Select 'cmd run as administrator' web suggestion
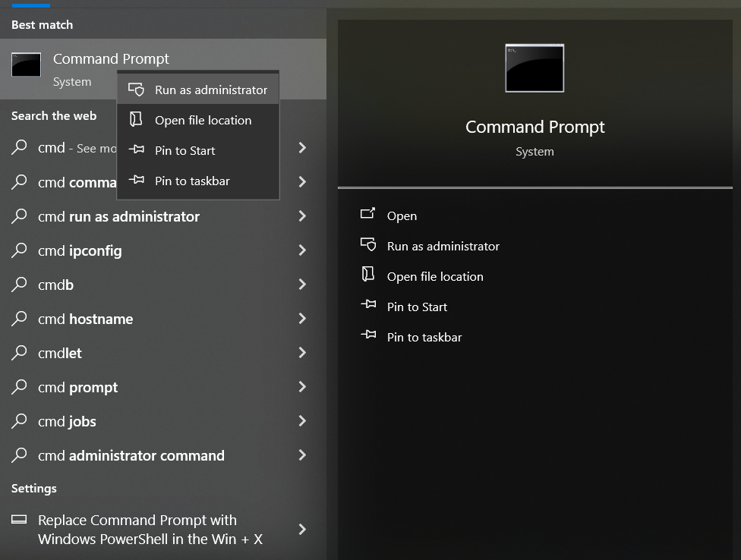 coord(163,216)
